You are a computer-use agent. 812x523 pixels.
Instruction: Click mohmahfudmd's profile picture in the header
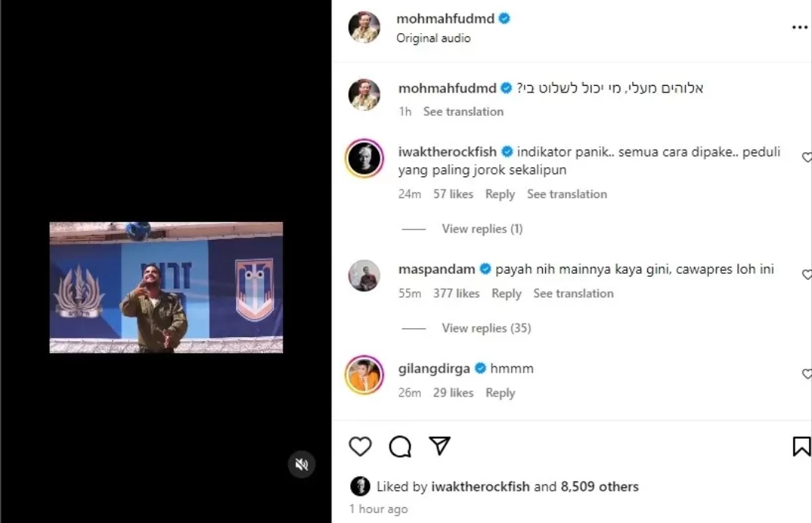coord(364,26)
